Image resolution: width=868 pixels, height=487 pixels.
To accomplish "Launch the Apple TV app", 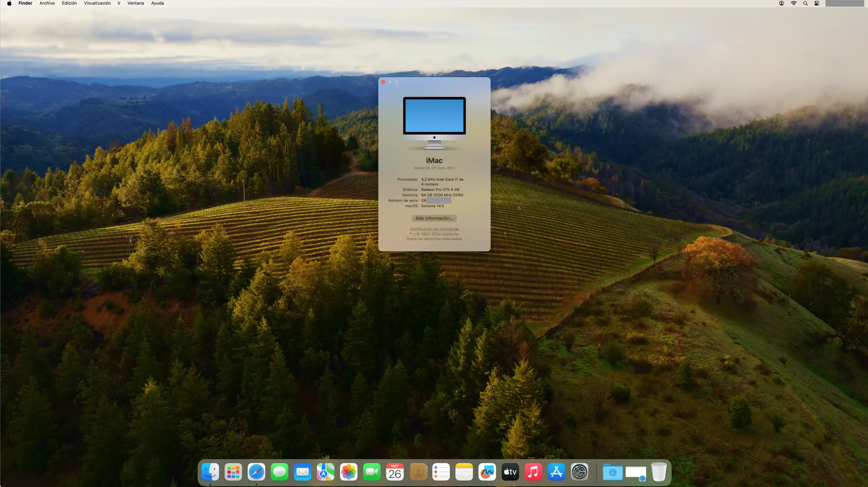I will coord(510,472).
